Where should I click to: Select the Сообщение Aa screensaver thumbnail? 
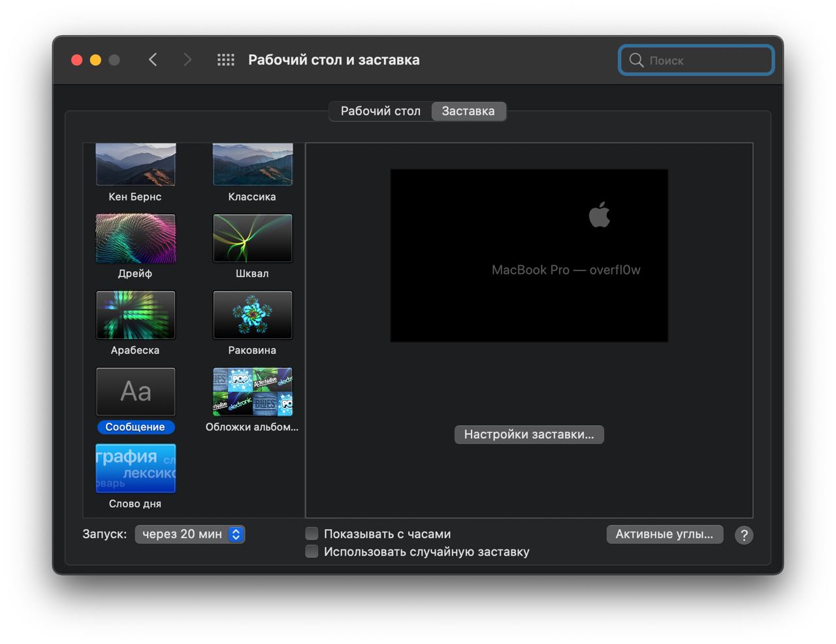(136, 392)
